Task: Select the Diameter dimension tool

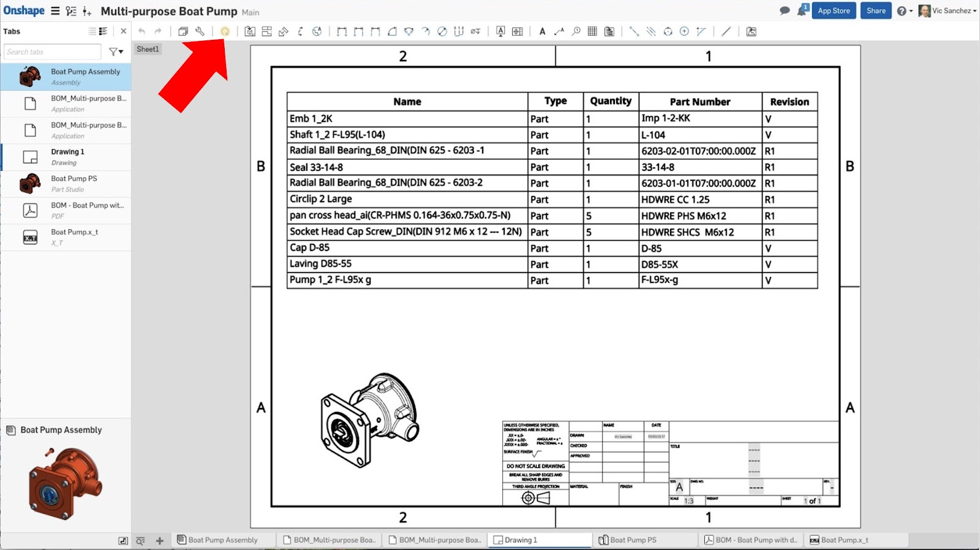Action: 442,31
